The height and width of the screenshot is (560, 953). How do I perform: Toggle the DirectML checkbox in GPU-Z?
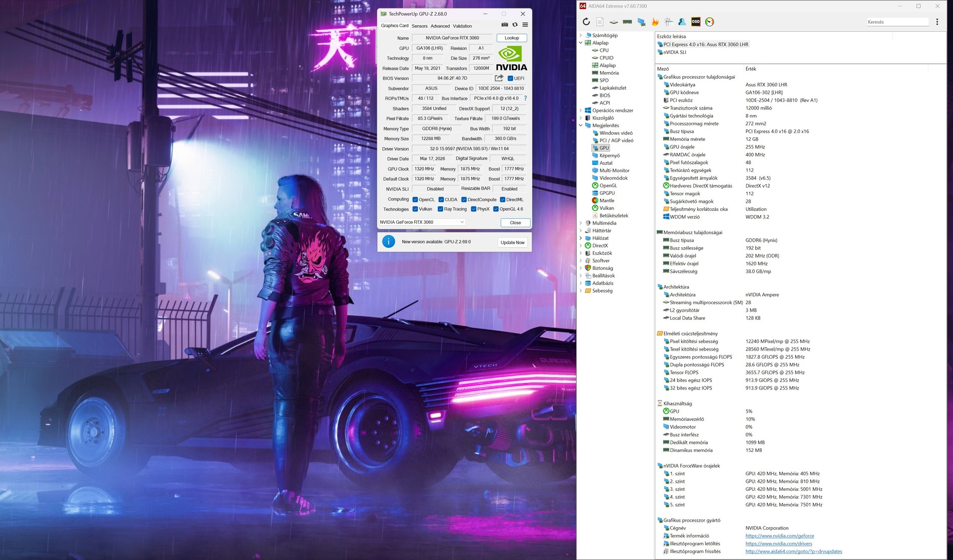[x=502, y=200]
